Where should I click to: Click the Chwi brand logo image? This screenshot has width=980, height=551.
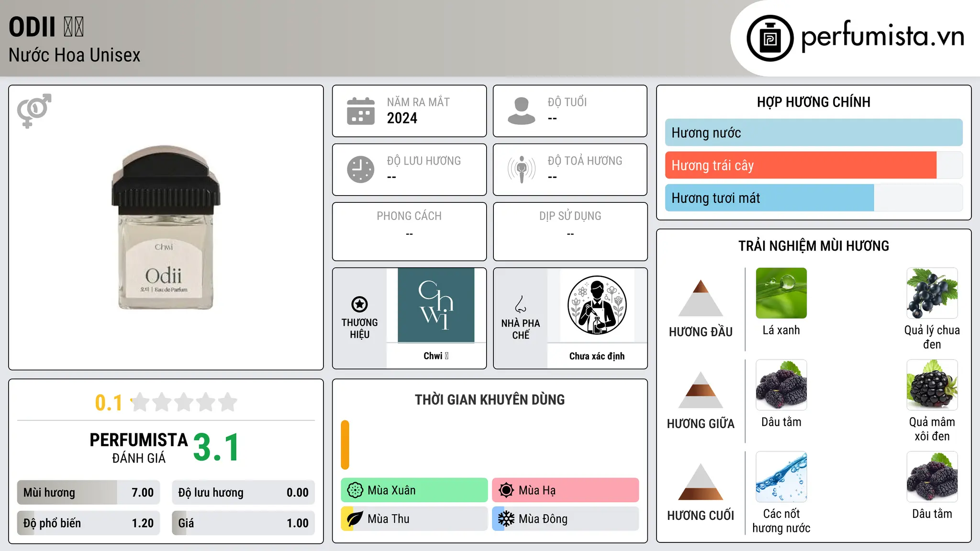coord(436,305)
